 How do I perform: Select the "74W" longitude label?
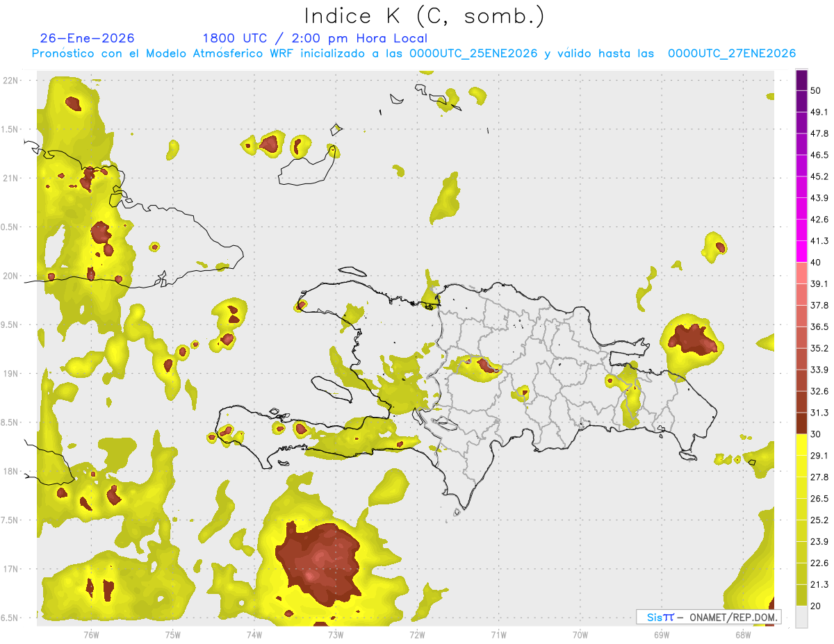(254, 635)
